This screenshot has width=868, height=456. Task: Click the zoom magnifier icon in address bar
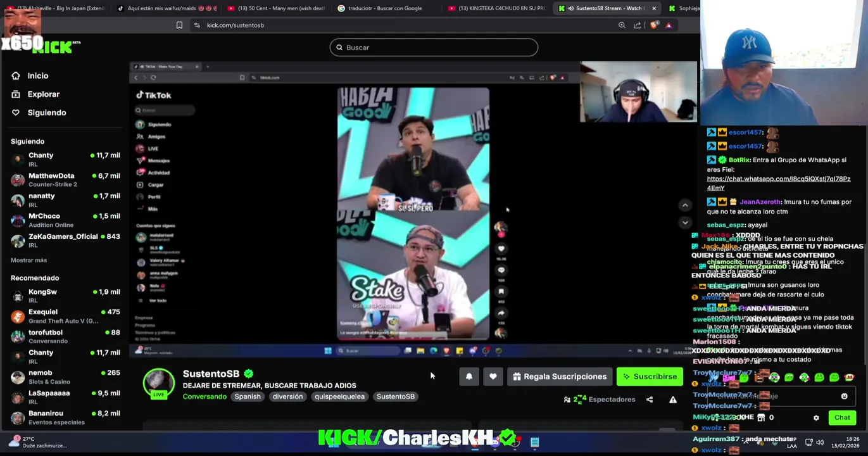(622, 25)
